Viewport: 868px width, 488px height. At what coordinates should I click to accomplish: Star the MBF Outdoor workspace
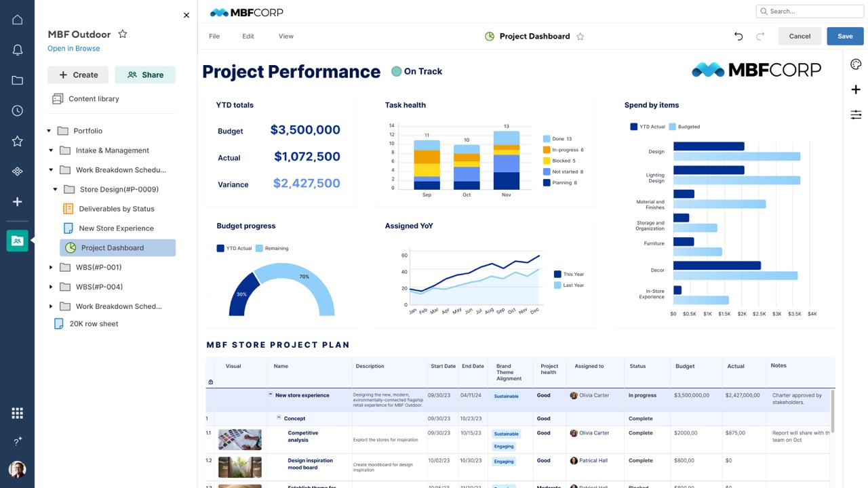pos(123,33)
